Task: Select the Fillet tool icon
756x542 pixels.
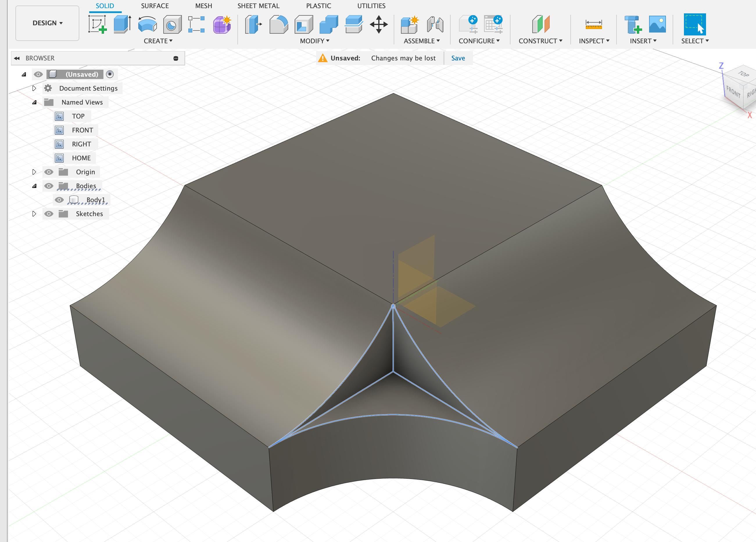Action: 278,24
